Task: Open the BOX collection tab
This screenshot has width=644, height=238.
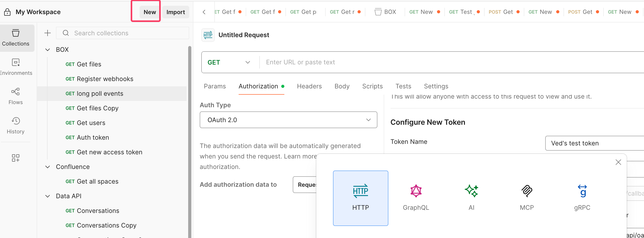Action: [x=385, y=12]
